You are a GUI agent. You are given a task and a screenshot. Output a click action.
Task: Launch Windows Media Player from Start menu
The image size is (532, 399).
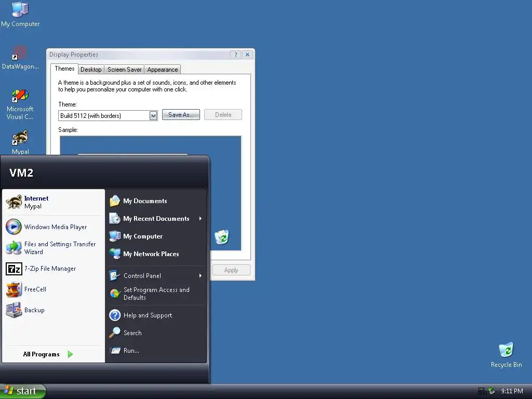pos(54,227)
